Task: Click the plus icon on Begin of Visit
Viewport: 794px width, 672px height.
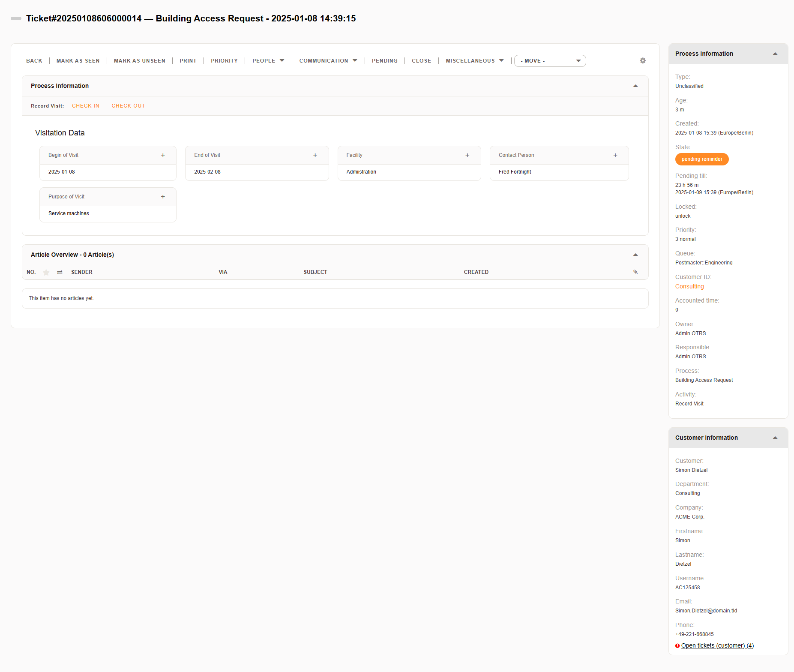Action: pos(163,155)
